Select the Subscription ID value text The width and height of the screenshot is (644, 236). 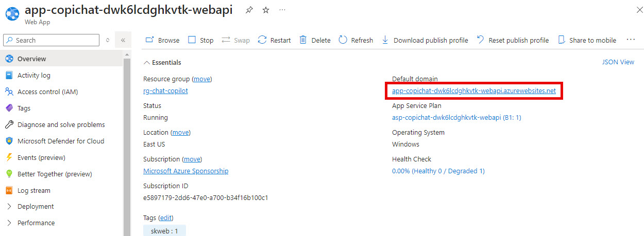206,197
